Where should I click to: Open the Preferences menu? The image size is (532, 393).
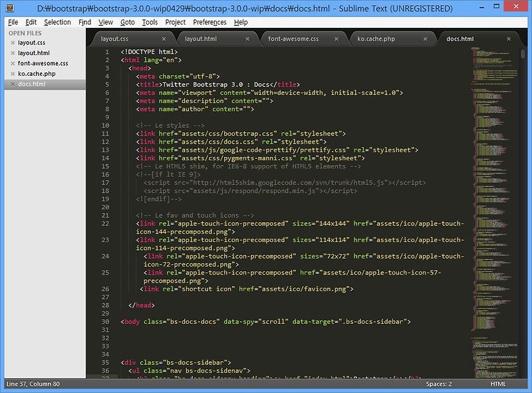209,22
